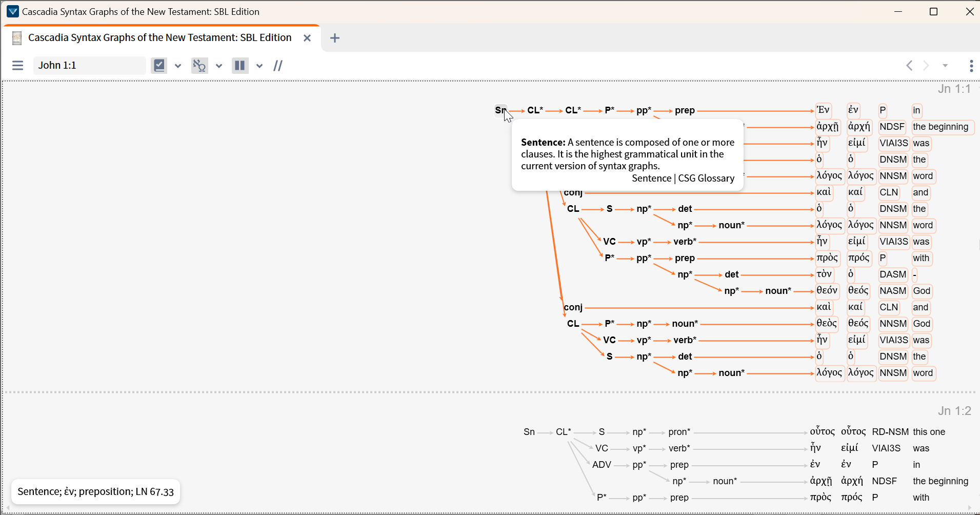
Task: Expand the column layout dropdown arrow
Action: 259,66
